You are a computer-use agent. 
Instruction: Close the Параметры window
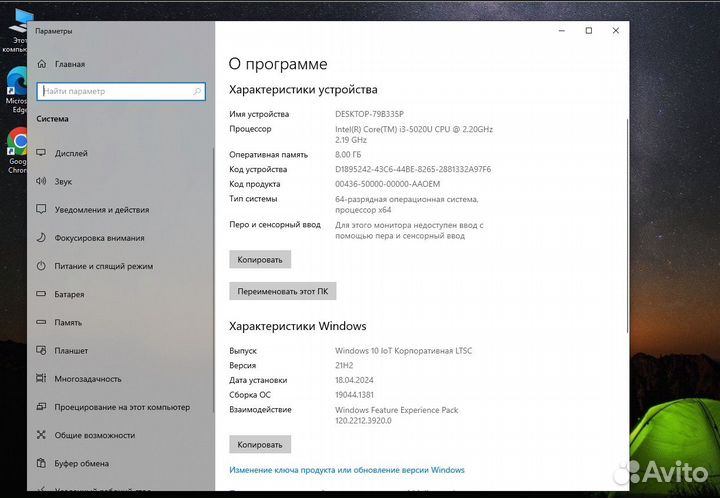[x=616, y=31]
